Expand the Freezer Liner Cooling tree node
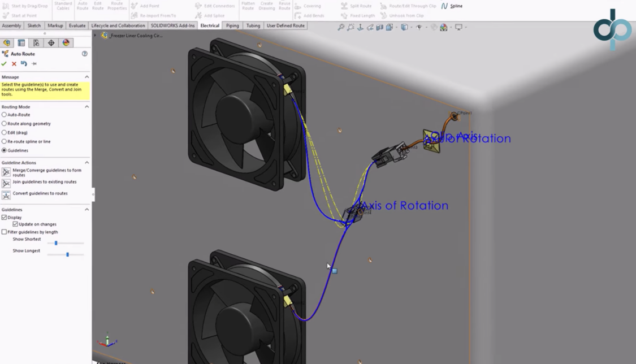Image resolution: width=636 pixels, height=364 pixels. (96, 36)
